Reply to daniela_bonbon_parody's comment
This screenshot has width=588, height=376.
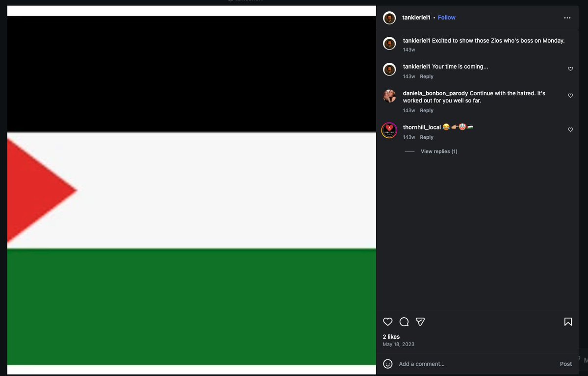(426, 111)
